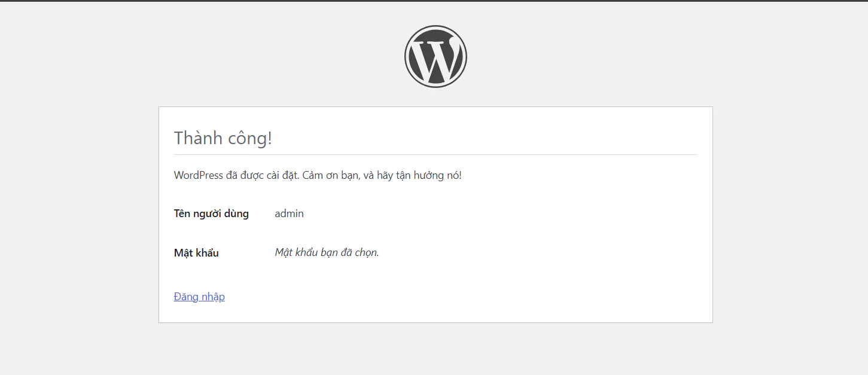Click the admin username value
The width and height of the screenshot is (868, 375).
290,214
